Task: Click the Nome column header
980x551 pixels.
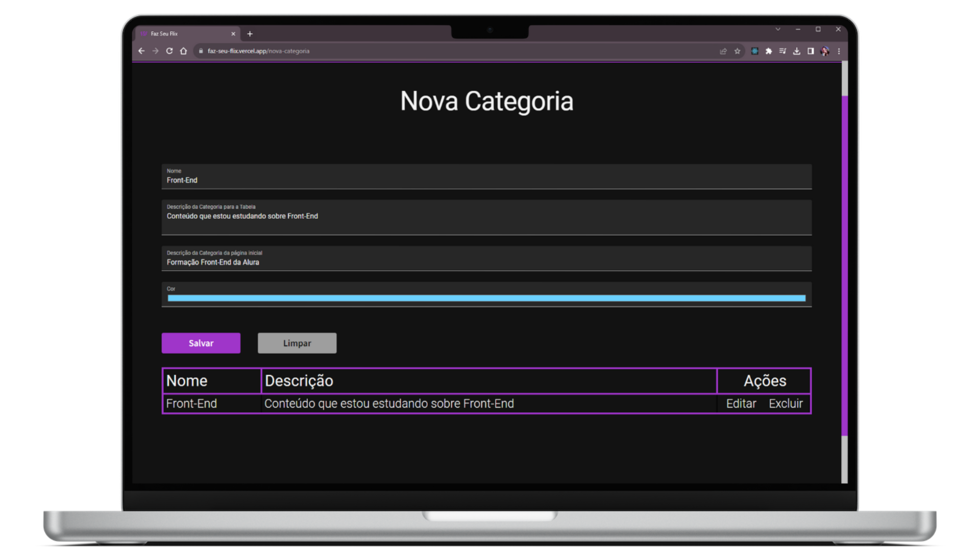Action: [212, 381]
